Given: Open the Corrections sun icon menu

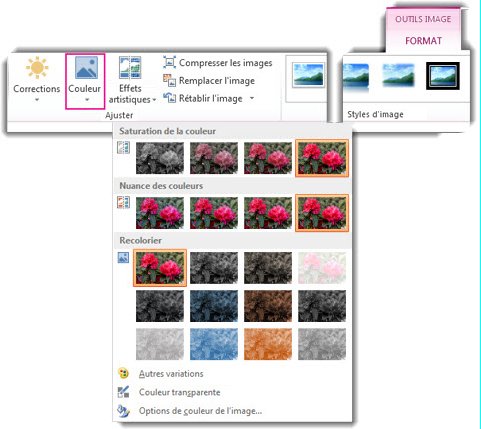Looking at the screenshot, I should tap(37, 68).
